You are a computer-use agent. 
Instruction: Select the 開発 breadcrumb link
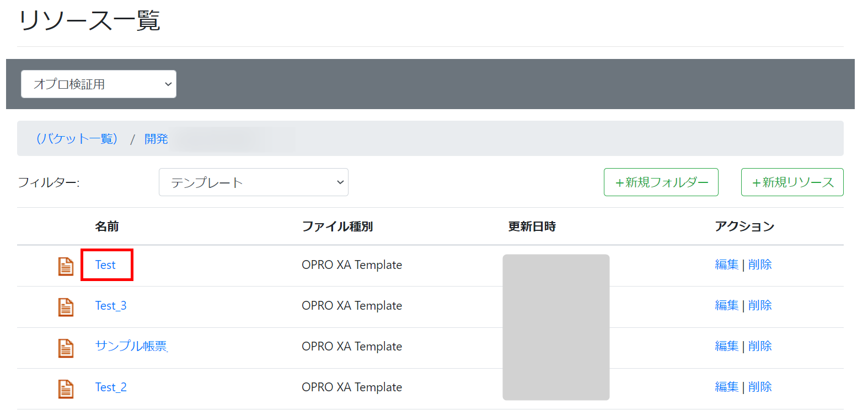coord(156,139)
